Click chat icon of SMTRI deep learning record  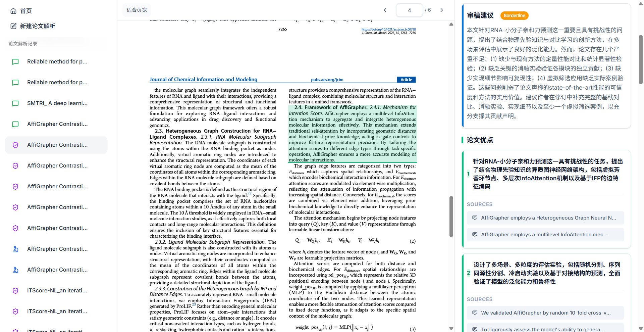(15, 103)
